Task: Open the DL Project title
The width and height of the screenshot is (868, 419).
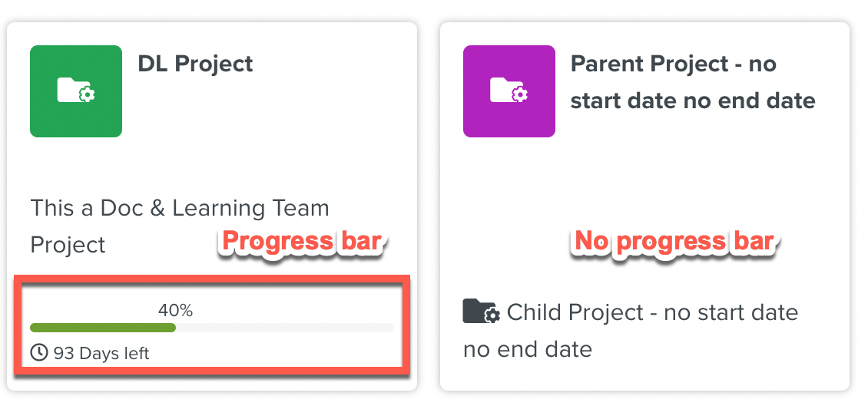Action: pos(195,64)
